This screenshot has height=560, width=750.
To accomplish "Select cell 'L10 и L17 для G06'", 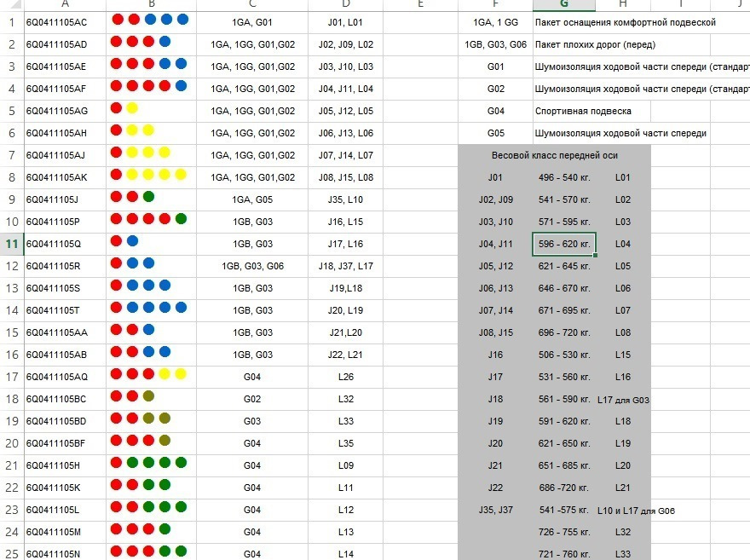I will (636, 511).
